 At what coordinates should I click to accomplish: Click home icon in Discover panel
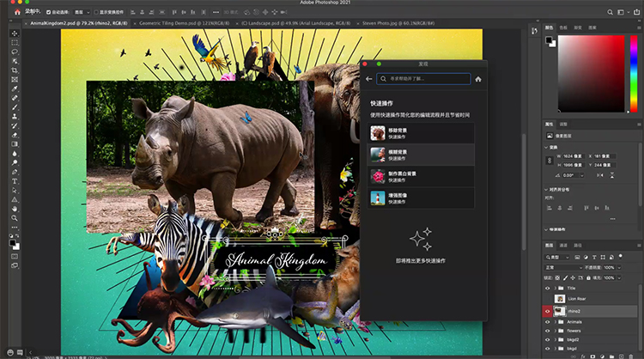coord(478,79)
